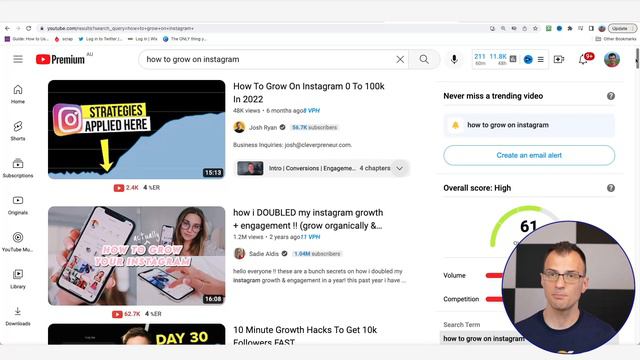
Task: Clear the search box with the X
Action: (x=400, y=60)
